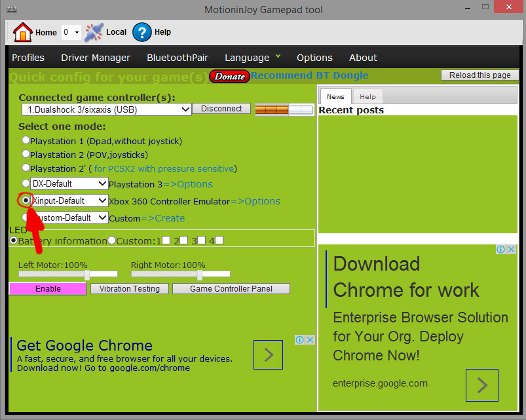Close the Get Google Chrome banner ad
Viewport: 526px width, 420px height.
click(310, 340)
